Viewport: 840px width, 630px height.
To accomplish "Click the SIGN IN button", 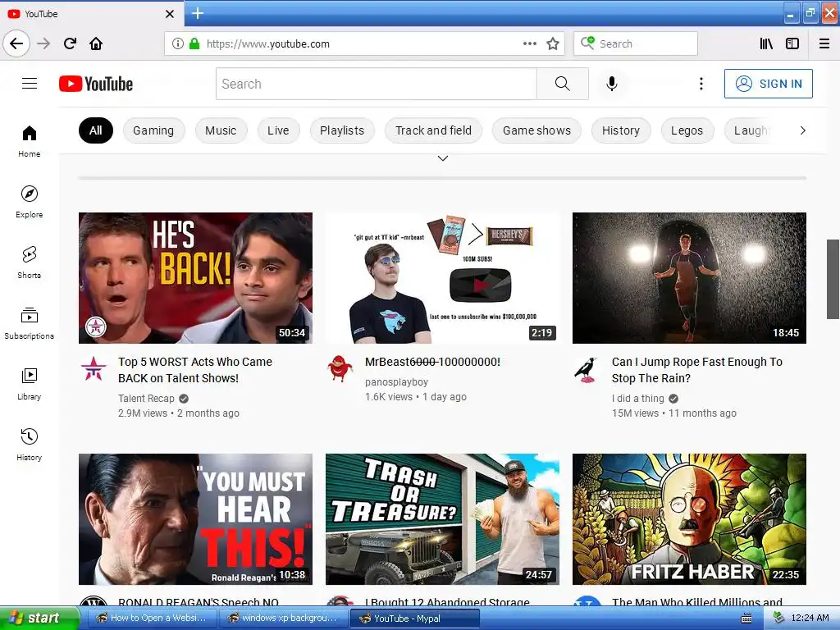I will pos(768,84).
